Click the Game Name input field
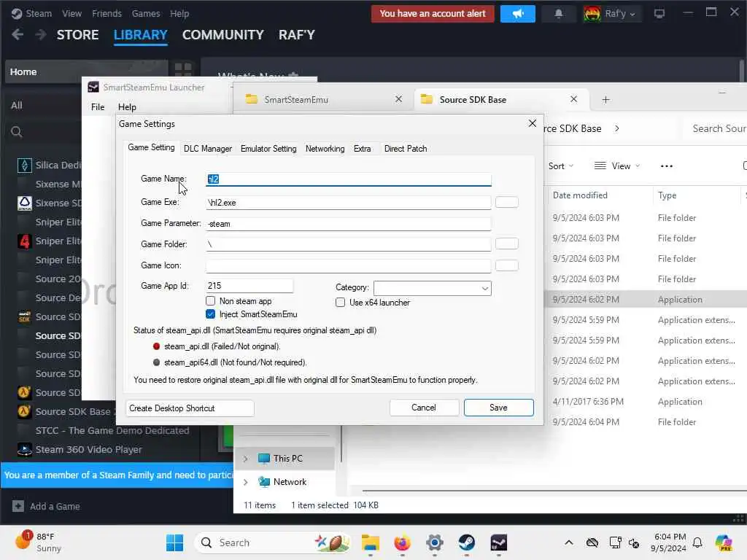The width and height of the screenshot is (747, 560). tap(348, 179)
